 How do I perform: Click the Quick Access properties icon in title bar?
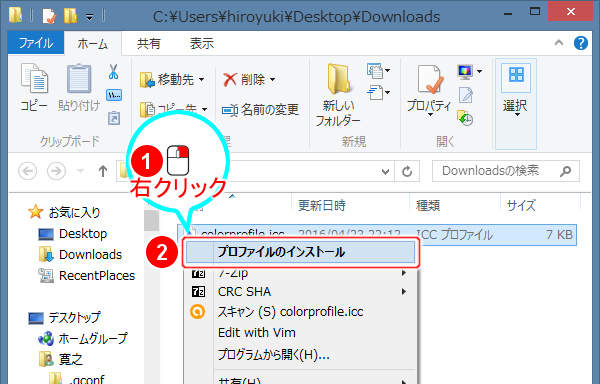pos(49,16)
